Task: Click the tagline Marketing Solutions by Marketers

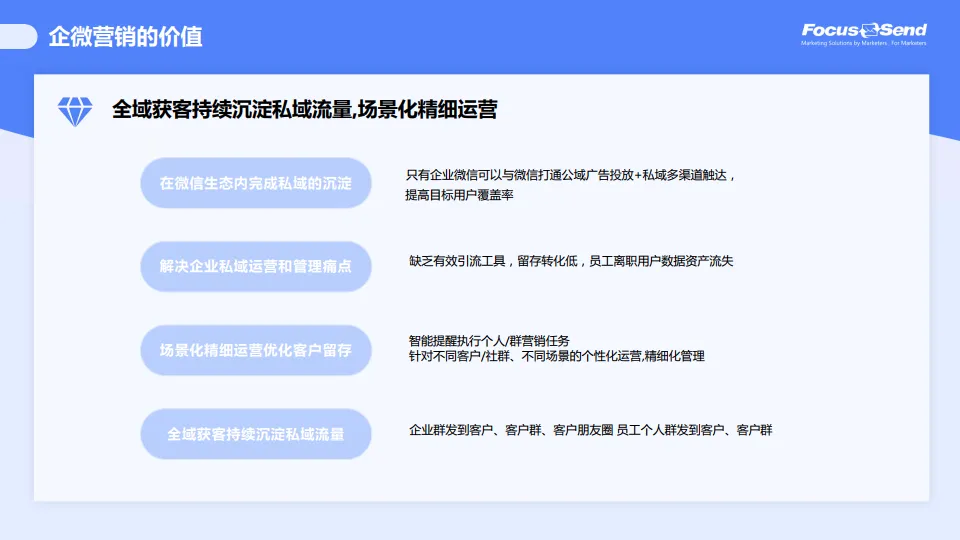Action: point(844,43)
